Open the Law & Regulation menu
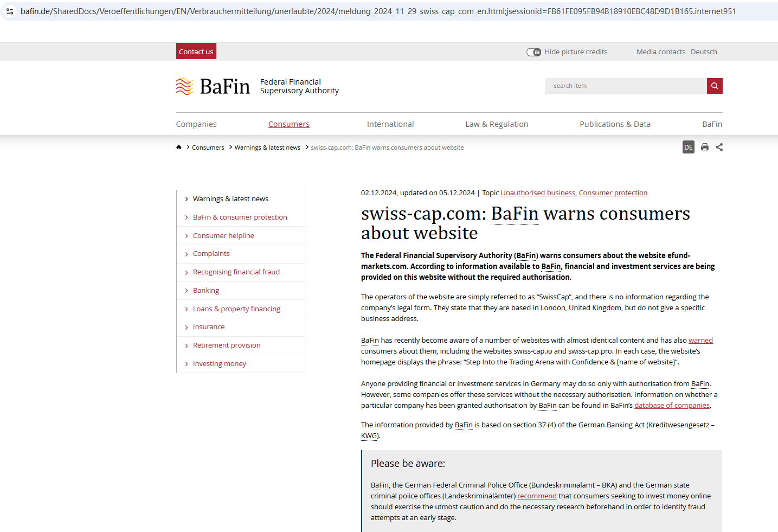Viewport: 778px width, 532px height. point(497,124)
